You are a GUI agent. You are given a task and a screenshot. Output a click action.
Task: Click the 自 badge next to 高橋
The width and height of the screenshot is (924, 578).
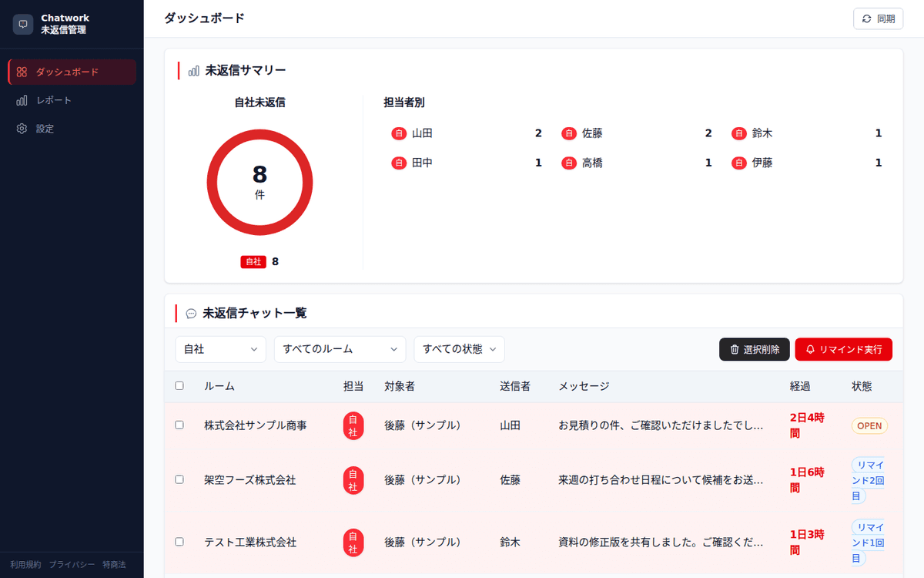(569, 163)
